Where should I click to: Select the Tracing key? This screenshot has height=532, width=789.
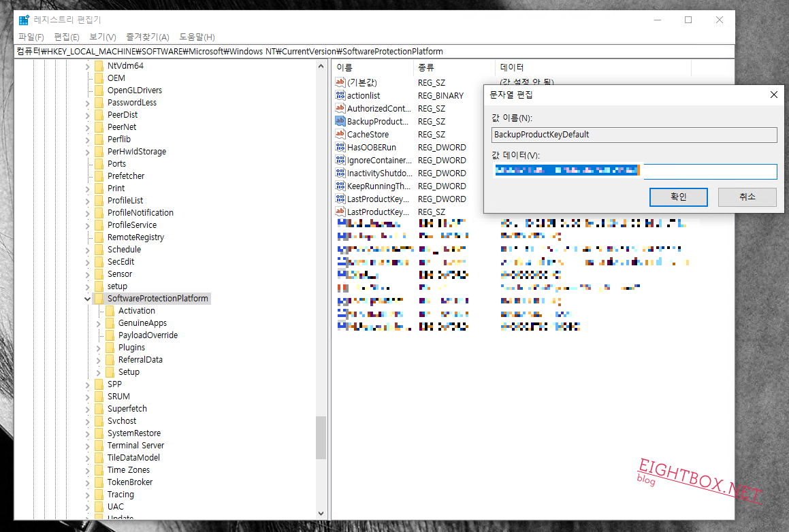120,495
